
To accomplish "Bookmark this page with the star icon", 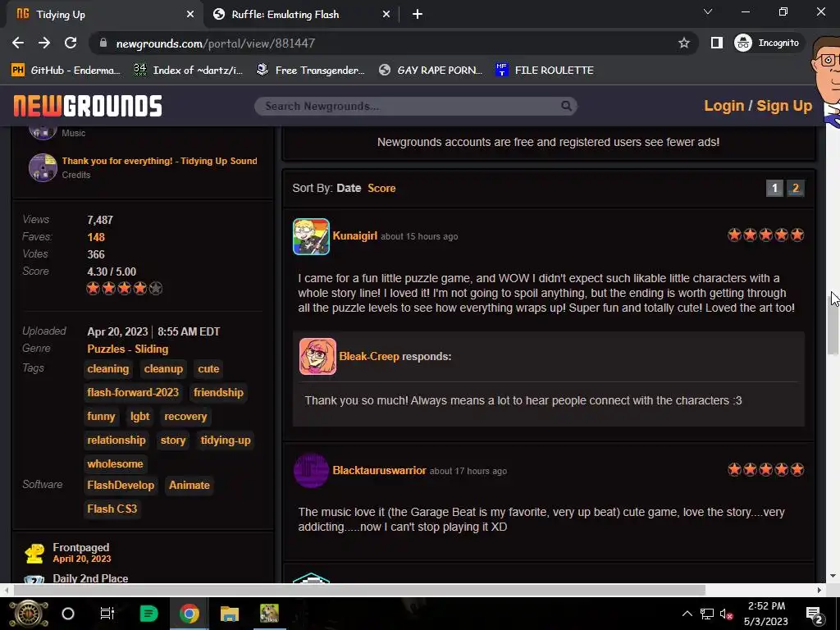I will 683,43.
